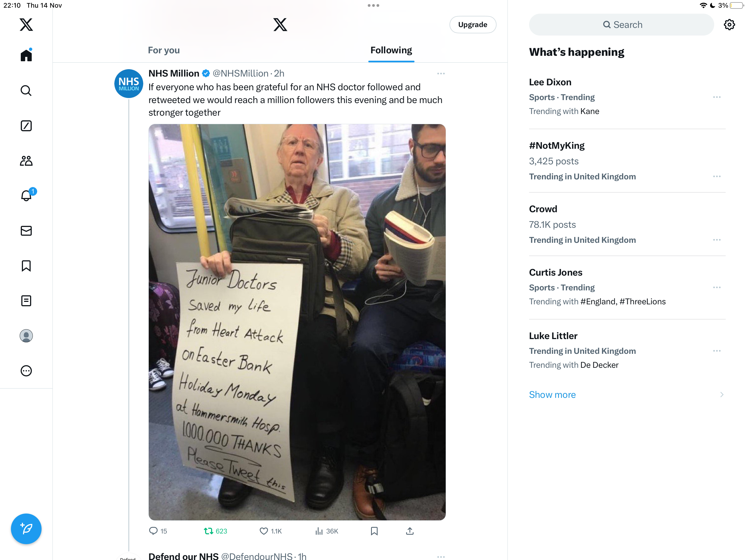747x560 pixels.
Task: Open the Junior Doctors photo
Action: (x=297, y=322)
